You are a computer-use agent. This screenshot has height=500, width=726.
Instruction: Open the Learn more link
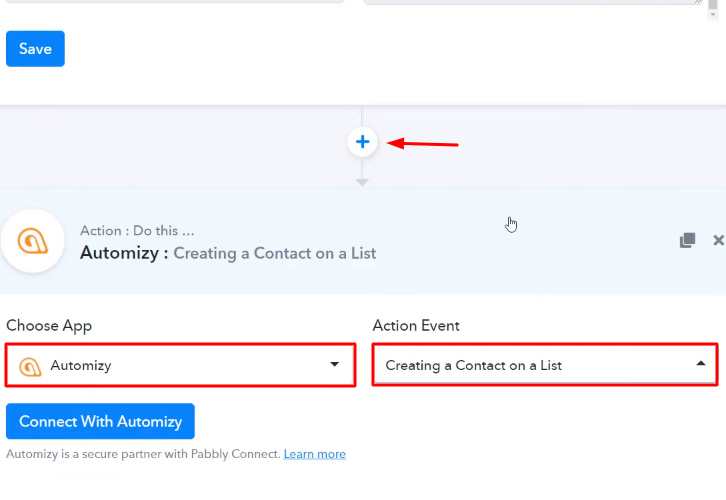(x=315, y=454)
